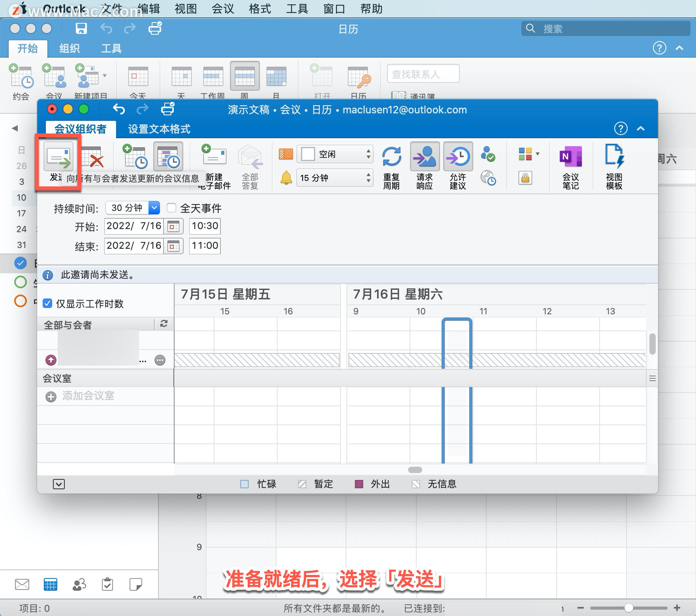Toggle Request Responses (请求响应)

pos(425,156)
